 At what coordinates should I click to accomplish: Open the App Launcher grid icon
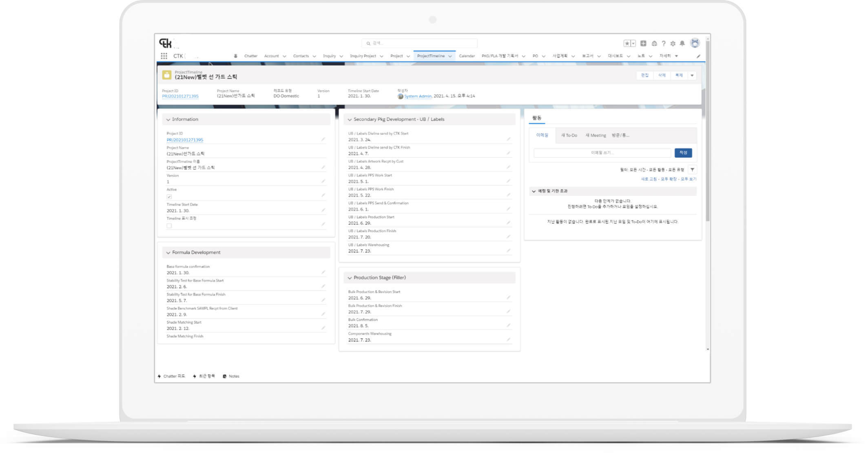point(164,56)
